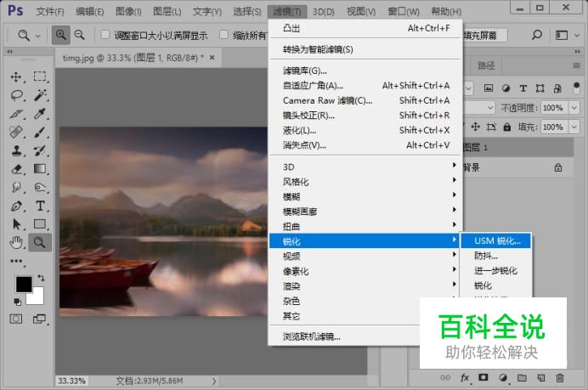Click the 填充屏幕 button

(485, 36)
